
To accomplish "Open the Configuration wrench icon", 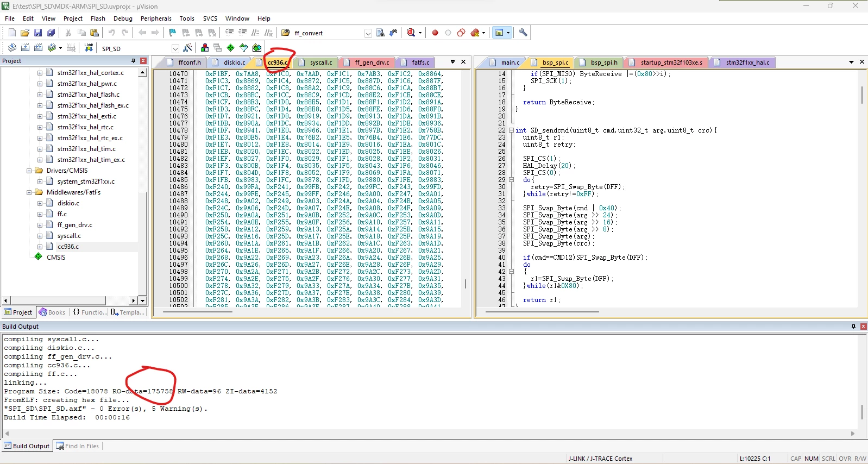I will click(523, 33).
